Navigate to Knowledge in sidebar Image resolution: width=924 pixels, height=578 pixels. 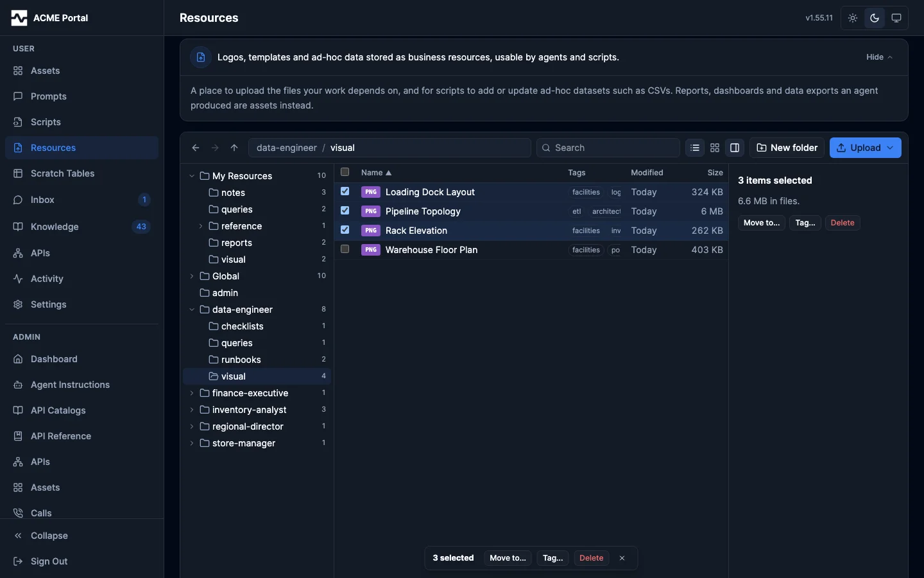(x=81, y=227)
